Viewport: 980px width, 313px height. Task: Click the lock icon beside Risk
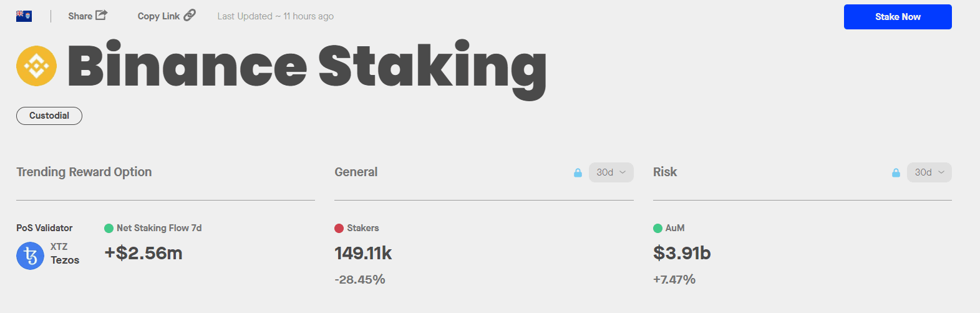coord(896,172)
